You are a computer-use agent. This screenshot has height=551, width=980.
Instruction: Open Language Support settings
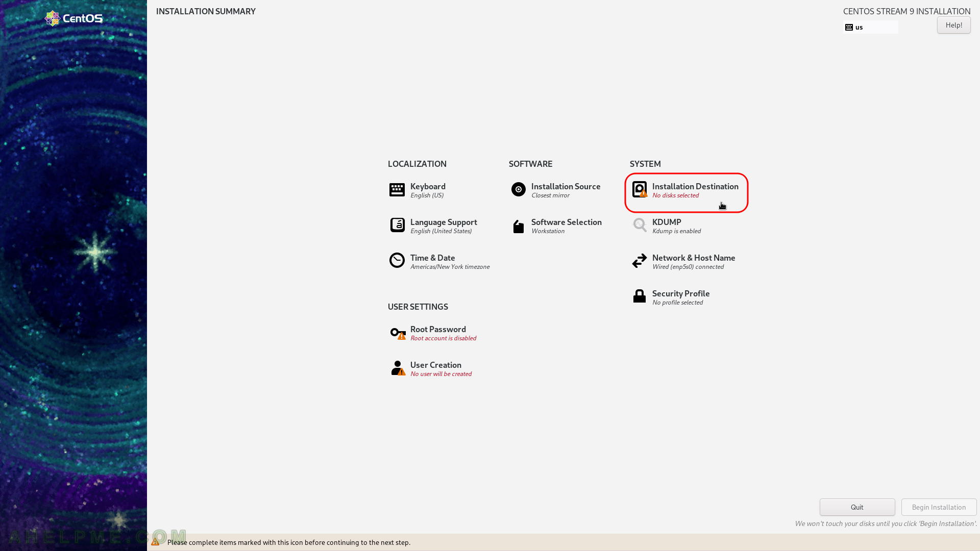coord(444,222)
